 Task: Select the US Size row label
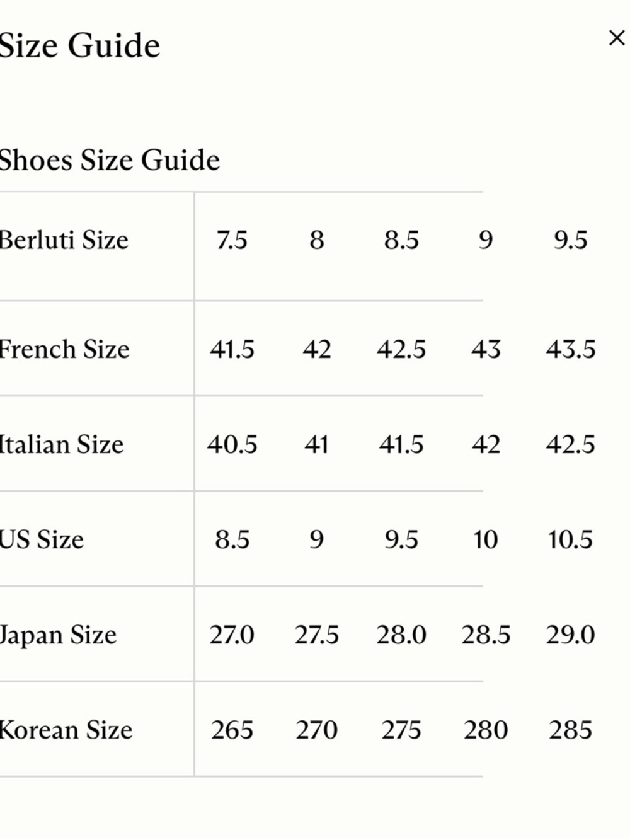pos(42,539)
